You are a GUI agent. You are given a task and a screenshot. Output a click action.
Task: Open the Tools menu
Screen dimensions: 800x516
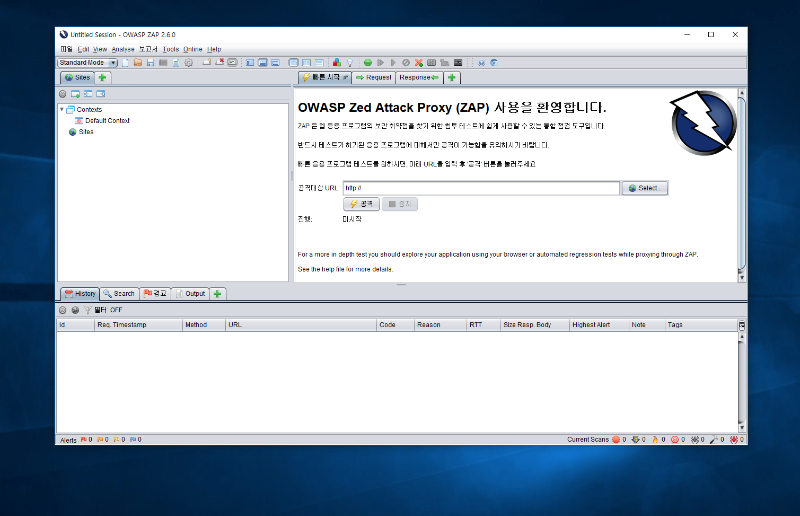[x=171, y=49]
